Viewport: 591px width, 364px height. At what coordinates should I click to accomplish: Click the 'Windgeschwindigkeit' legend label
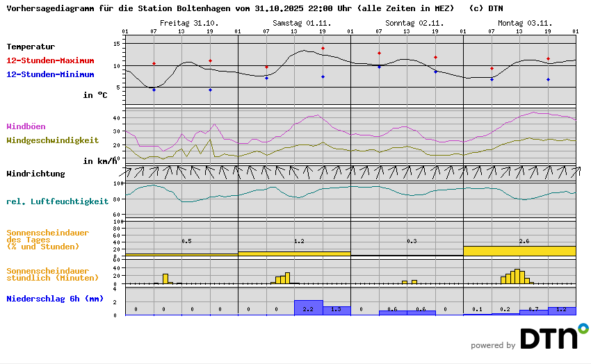point(52,140)
